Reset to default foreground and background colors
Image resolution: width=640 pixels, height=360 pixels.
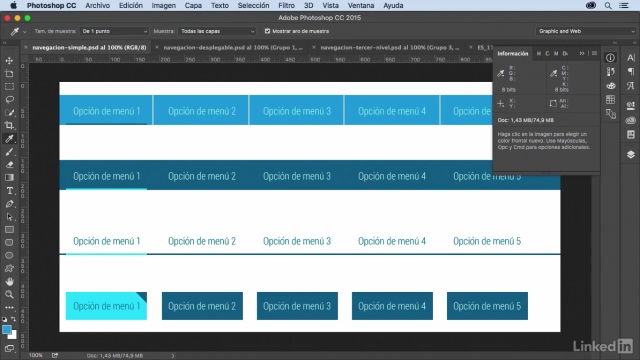pyautogui.click(x=4, y=319)
